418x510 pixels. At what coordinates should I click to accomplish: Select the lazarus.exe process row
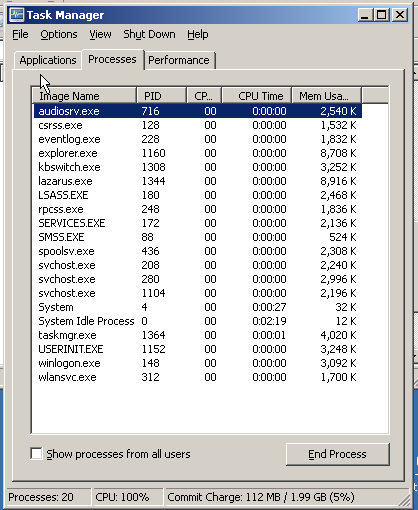click(198, 181)
